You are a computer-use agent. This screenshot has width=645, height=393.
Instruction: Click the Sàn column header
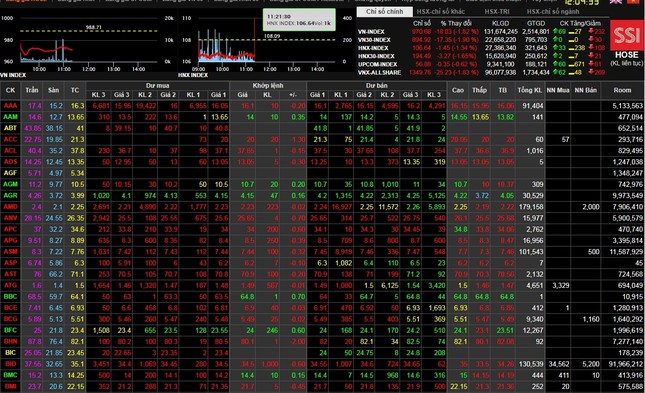click(53, 90)
